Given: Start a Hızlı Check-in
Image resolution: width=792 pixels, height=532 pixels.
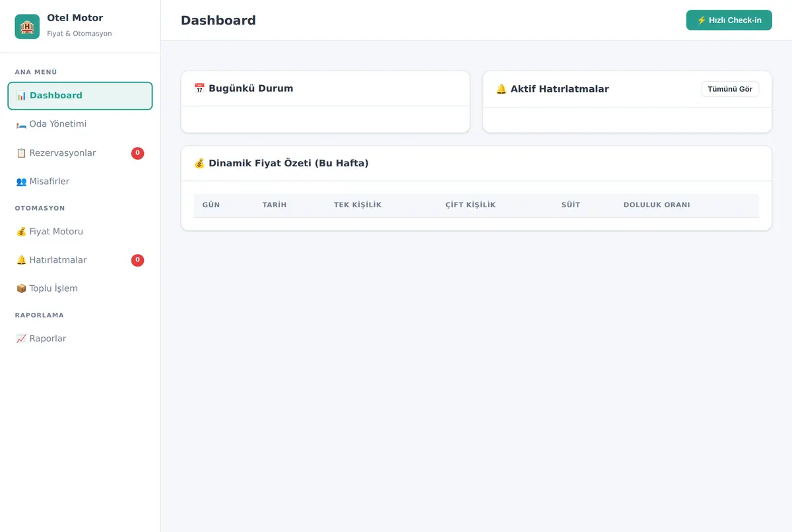Looking at the screenshot, I should [x=729, y=20].
